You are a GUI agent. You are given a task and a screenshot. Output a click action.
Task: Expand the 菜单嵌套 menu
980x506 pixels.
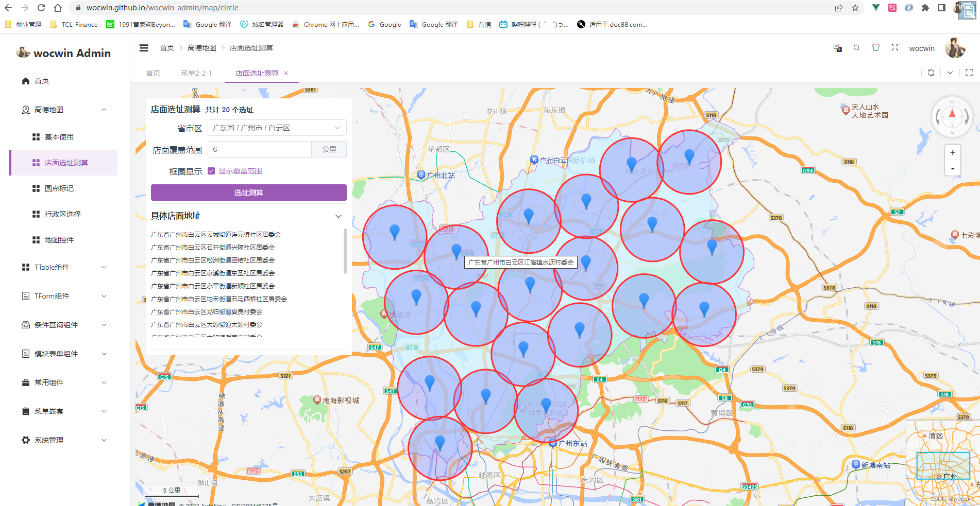tap(64, 411)
